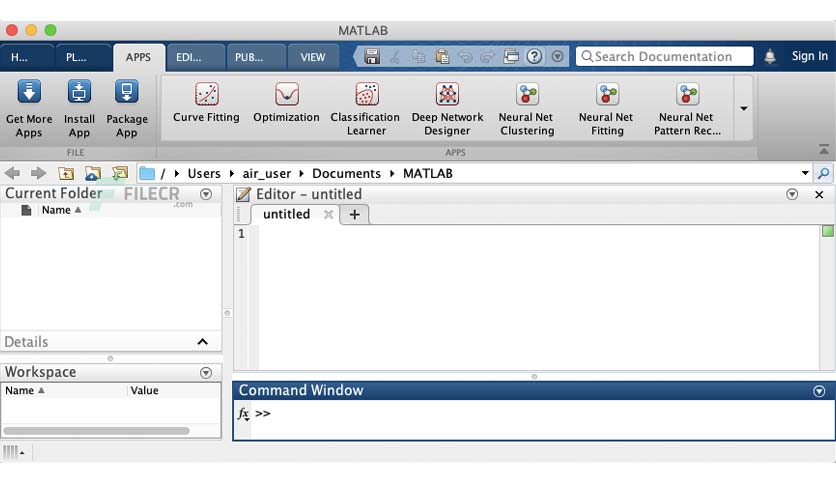Screen dimensions: 836x484
Task: Click the fx function browser icon
Action: point(243,414)
